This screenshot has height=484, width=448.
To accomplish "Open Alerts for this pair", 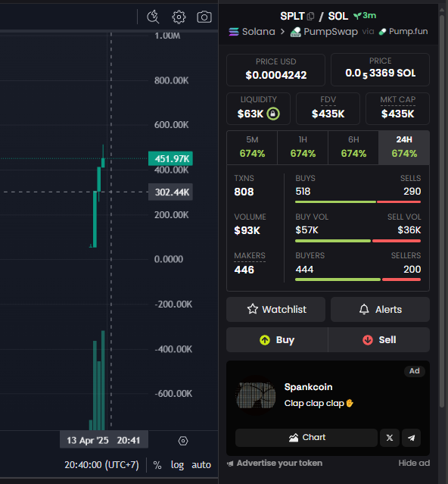I will pos(380,309).
